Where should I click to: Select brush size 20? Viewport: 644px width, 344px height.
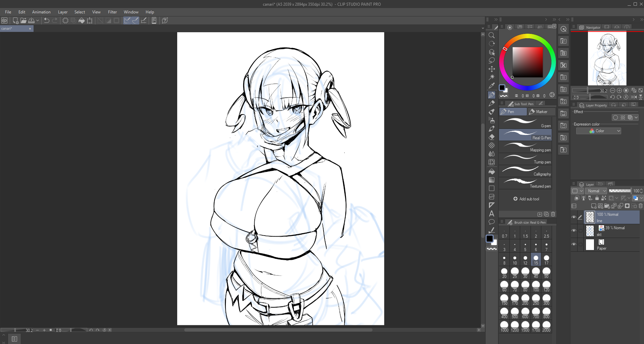[504, 273]
